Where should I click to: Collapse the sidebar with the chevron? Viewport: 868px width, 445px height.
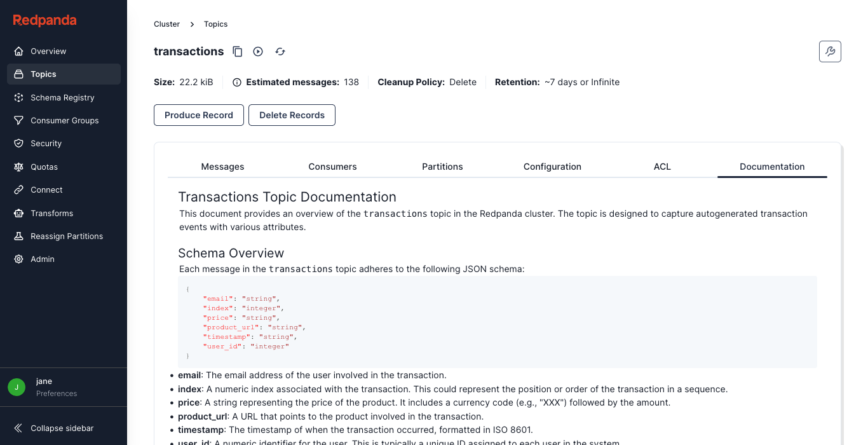tap(18, 428)
